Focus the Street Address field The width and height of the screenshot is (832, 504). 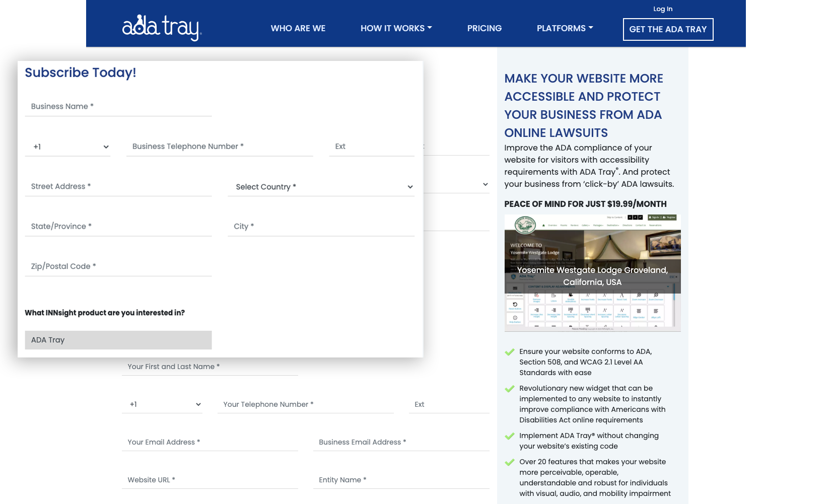118,186
